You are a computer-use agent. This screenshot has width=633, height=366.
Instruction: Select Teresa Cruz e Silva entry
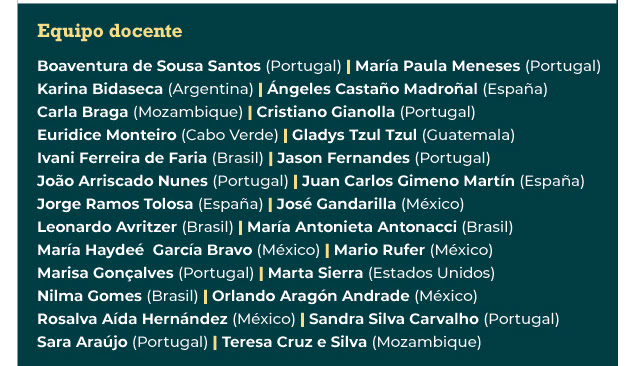(294, 342)
